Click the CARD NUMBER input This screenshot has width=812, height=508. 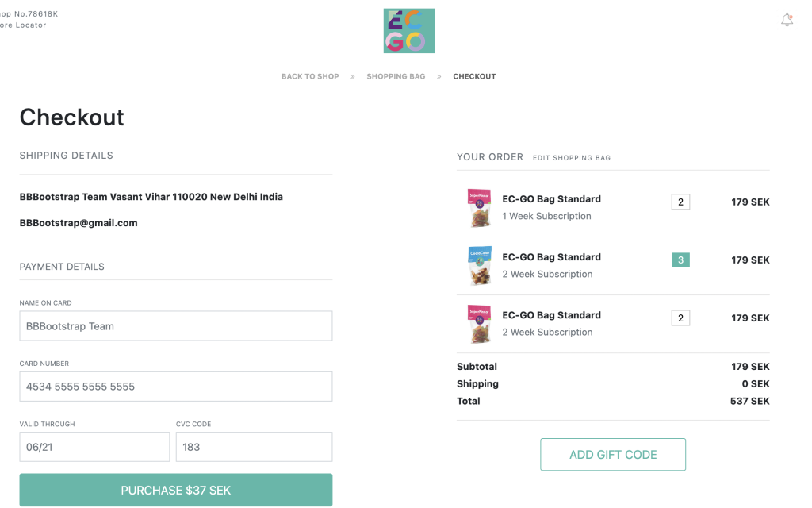(x=175, y=387)
